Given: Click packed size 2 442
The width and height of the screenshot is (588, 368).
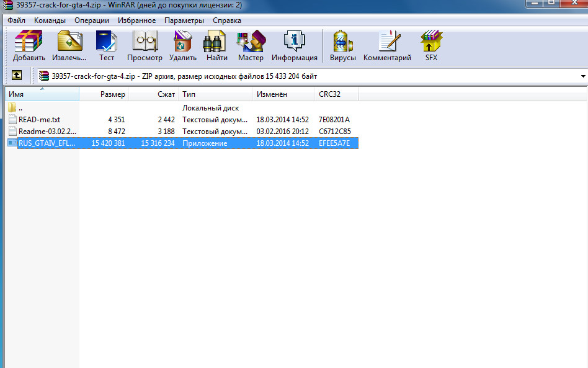Looking at the screenshot, I should click(166, 120).
